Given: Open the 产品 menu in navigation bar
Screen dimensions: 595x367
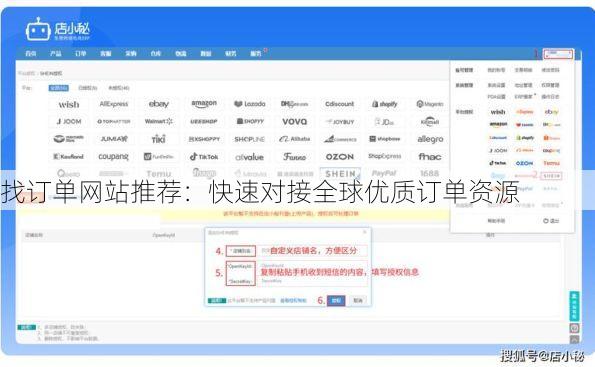Looking at the screenshot, I should (56, 54).
